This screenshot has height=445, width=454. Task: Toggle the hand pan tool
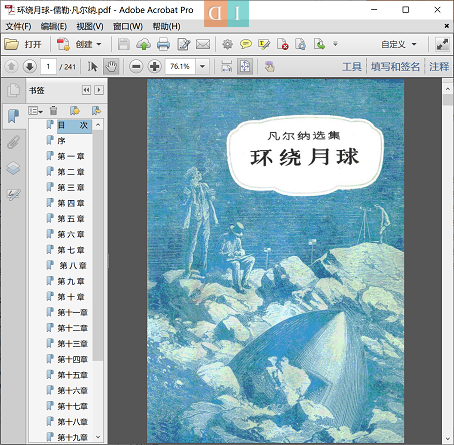click(x=111, y=67)
